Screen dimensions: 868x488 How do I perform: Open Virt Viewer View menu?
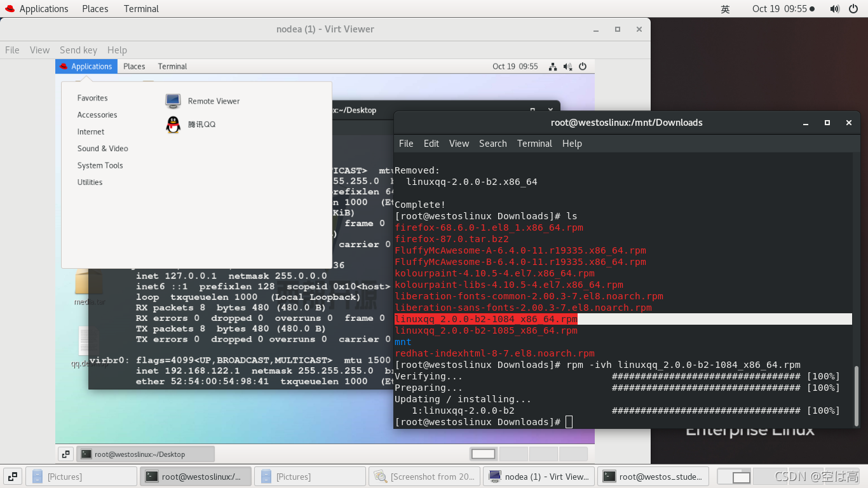click(x=39, y=50)
